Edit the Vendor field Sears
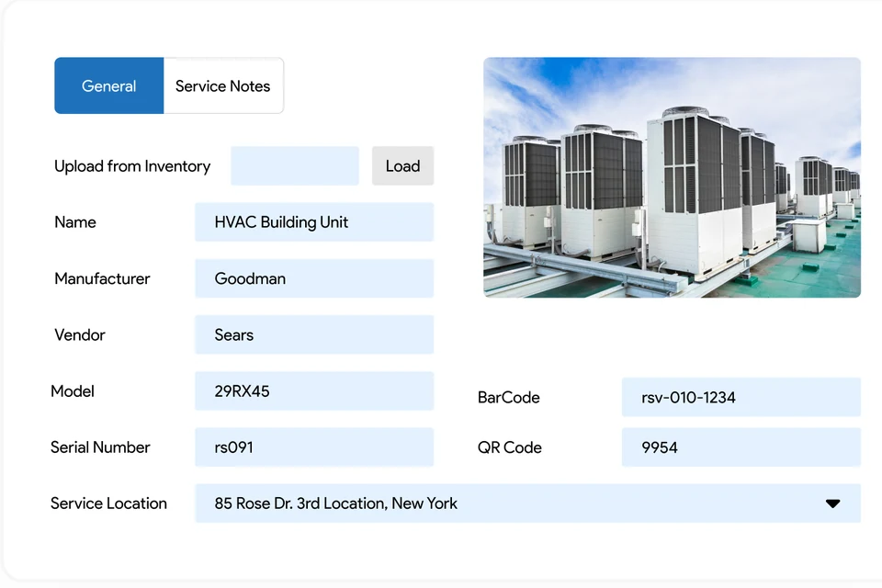882x588 pixels. coord(314,334)
